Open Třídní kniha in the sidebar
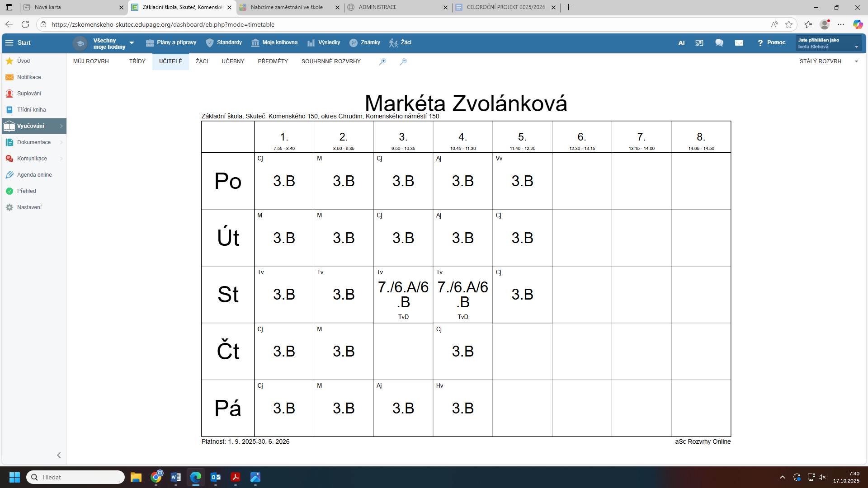This screenshot has height=488, width=868. point(31,110)
